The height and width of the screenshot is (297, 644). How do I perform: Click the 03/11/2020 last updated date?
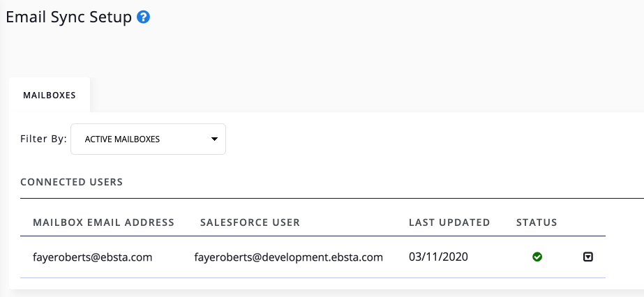(x=438, y=257)
